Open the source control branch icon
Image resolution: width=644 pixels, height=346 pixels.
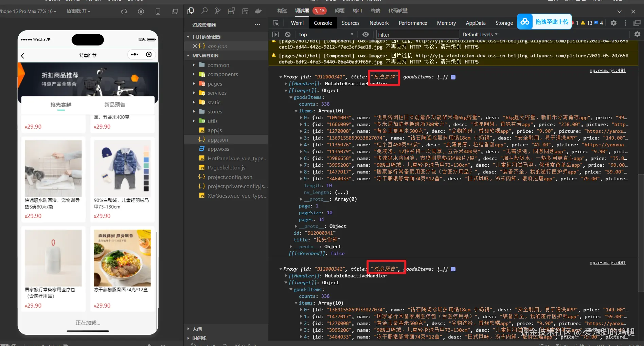[x=218, y=11]
